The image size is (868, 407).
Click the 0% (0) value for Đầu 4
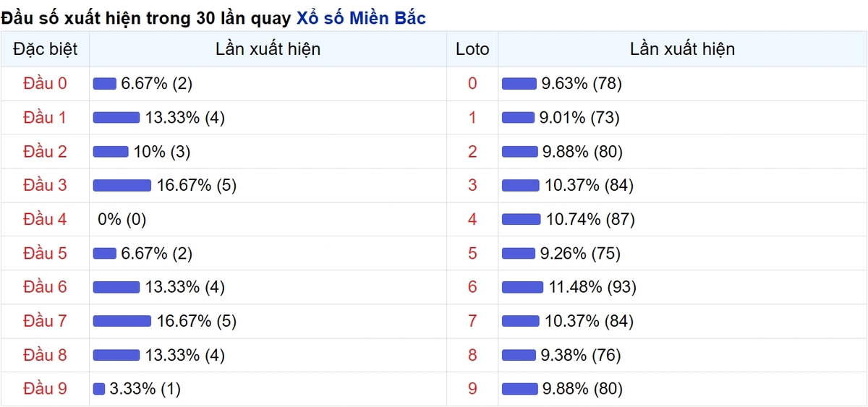click(122, 220)
